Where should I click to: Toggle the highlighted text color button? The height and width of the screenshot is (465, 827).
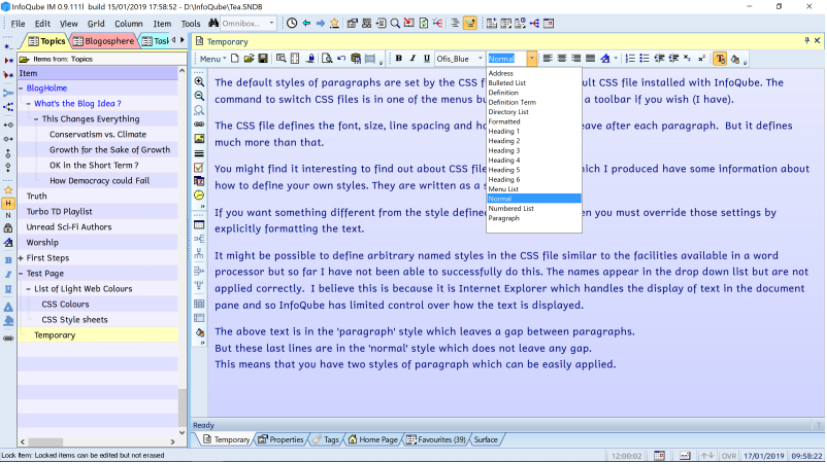720,59
